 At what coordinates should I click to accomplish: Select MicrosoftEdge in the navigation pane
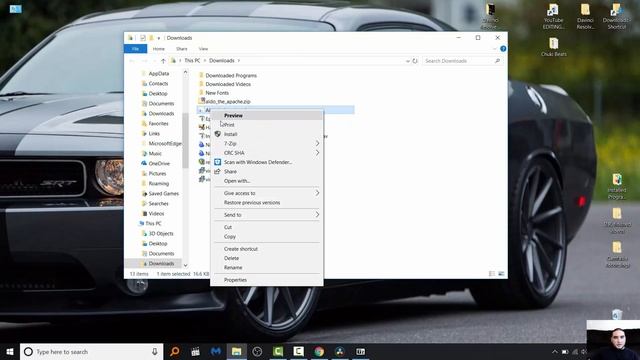click(x=165, y=143)
